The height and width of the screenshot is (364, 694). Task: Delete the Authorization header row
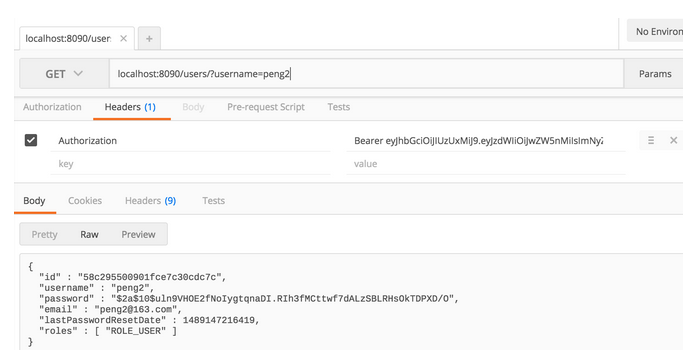pos(674,140)
